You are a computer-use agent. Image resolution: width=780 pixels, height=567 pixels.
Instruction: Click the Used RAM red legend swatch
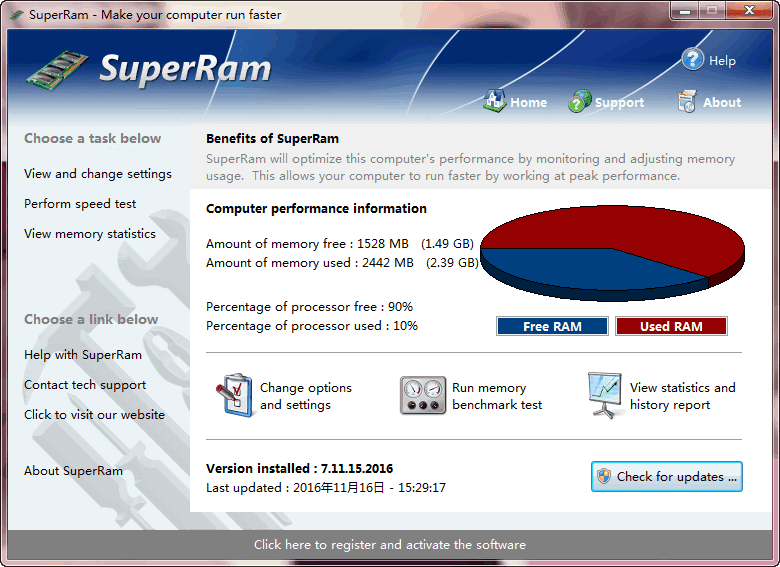point(671,326)
